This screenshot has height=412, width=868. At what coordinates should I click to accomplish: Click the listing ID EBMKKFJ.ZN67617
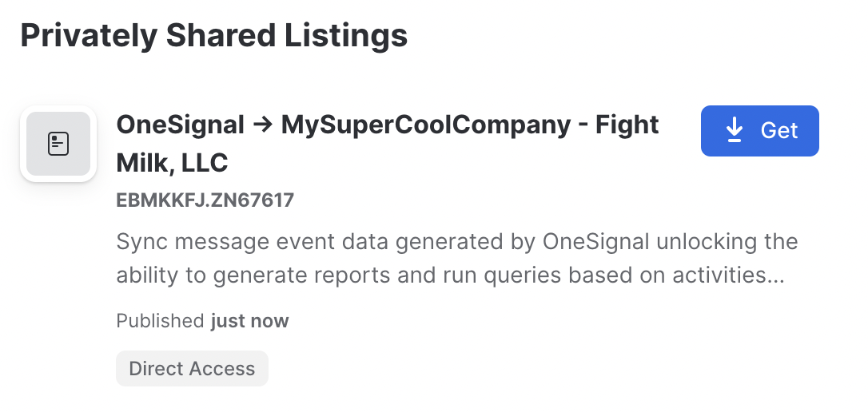(205, 200)
